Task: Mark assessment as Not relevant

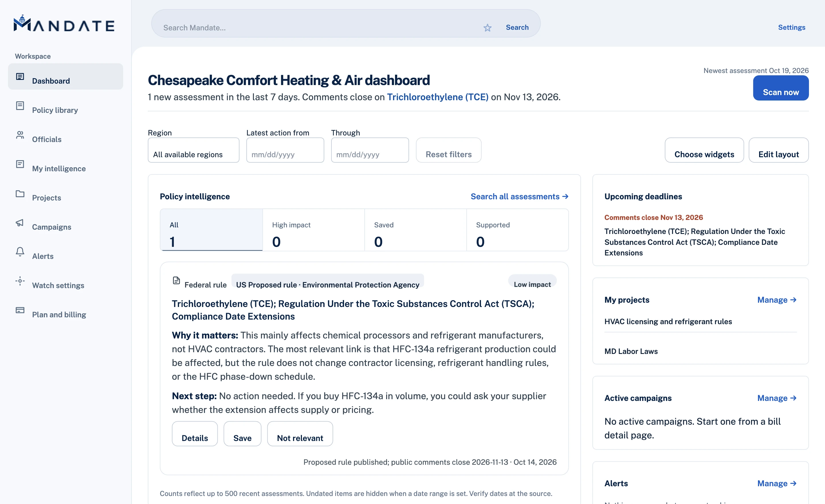Action: click(300, 434)
